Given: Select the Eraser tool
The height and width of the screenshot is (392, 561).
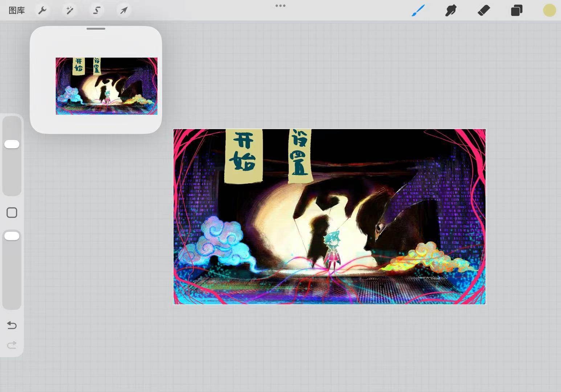Looking at the screenshot, I should pos(484,11).
